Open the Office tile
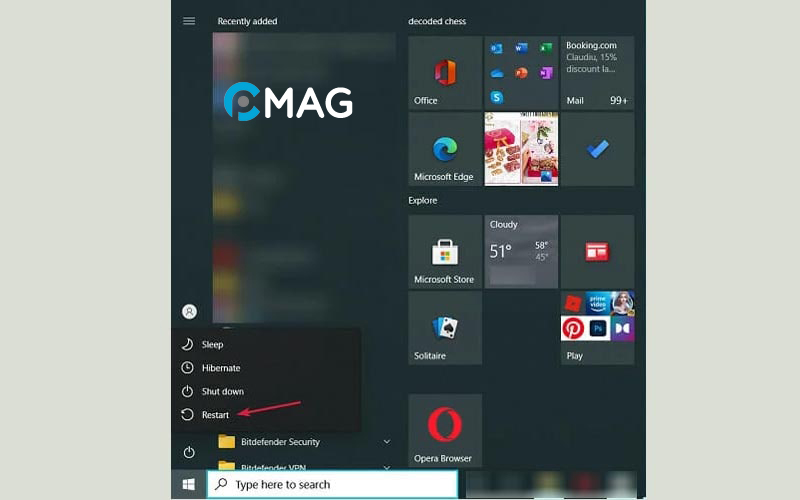The image size is (800, 500). pos(445,72)
